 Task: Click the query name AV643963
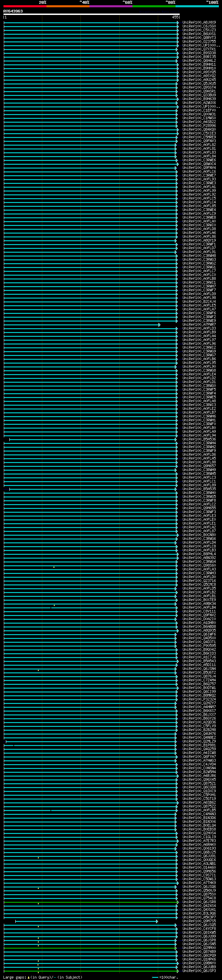pyautogui.click(x=13, y=11)
